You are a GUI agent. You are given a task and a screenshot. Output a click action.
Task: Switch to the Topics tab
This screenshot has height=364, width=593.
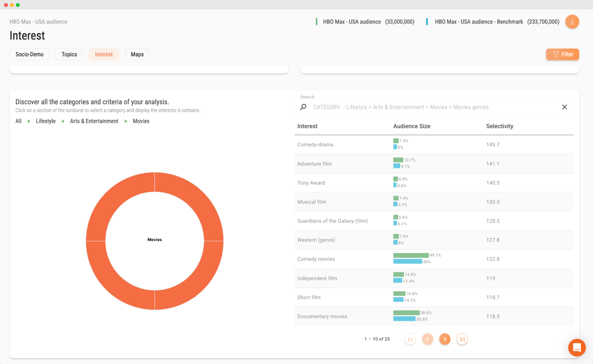(69, 54)
